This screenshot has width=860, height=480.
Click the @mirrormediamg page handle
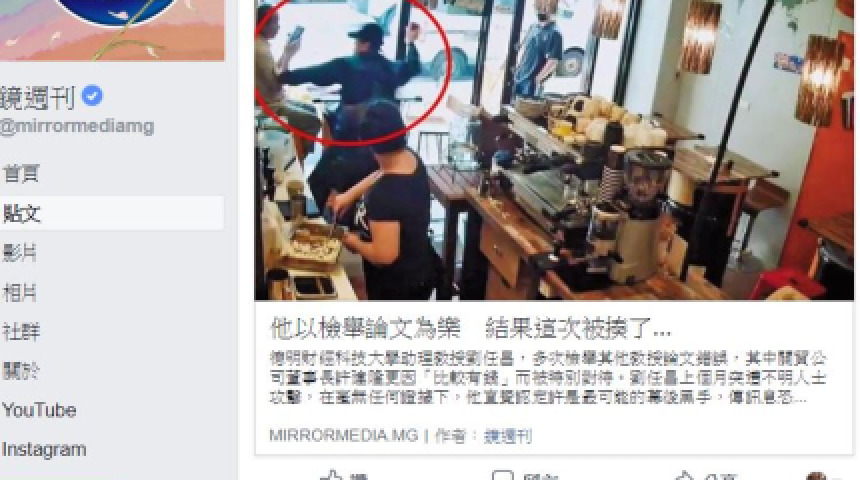[x=77, y=126]
